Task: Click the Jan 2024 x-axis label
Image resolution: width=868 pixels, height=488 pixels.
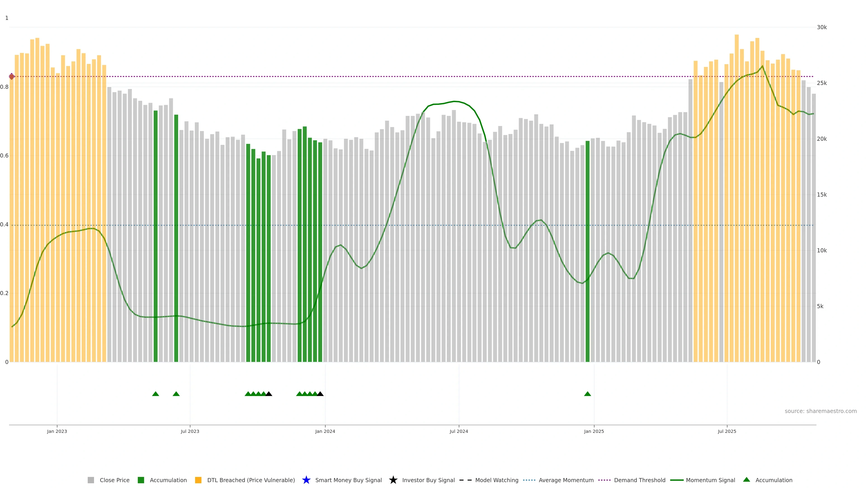Action: coord(325,431)
